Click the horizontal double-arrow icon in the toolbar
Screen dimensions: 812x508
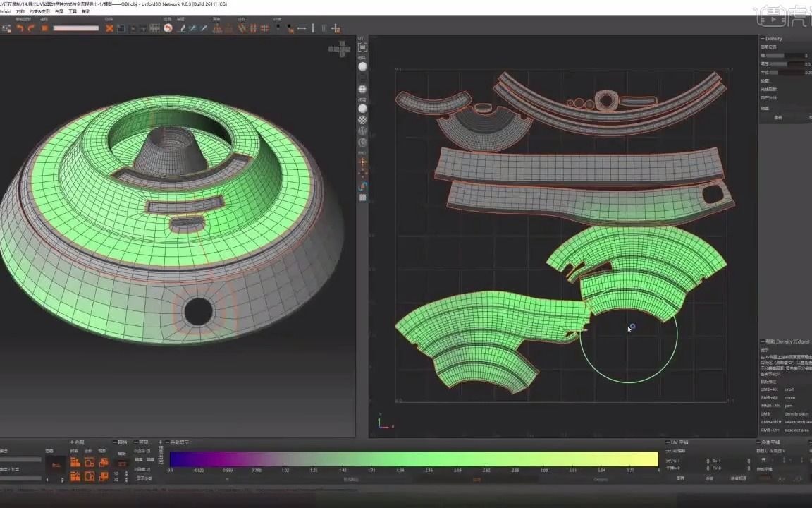point(302,28)
